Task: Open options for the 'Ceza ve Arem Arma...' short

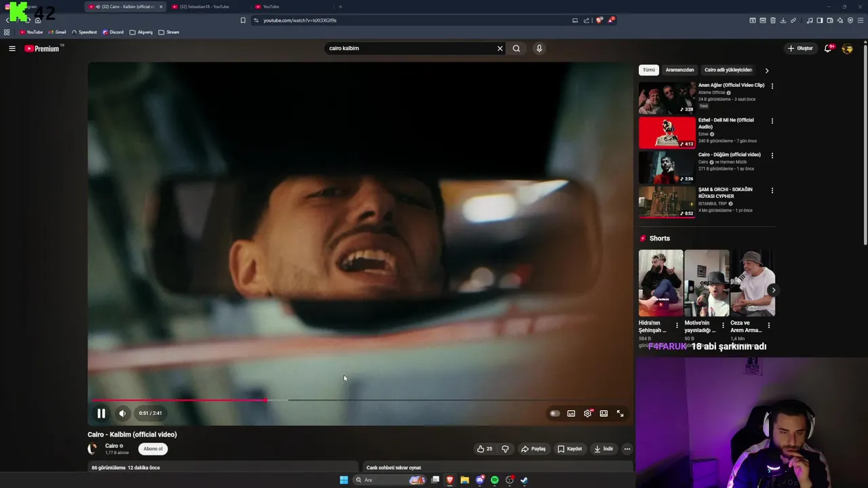Action: click(x=768, y=325)
